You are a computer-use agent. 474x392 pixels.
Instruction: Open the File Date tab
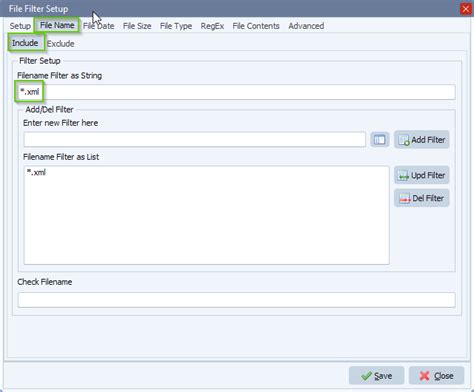coord(99,26)
